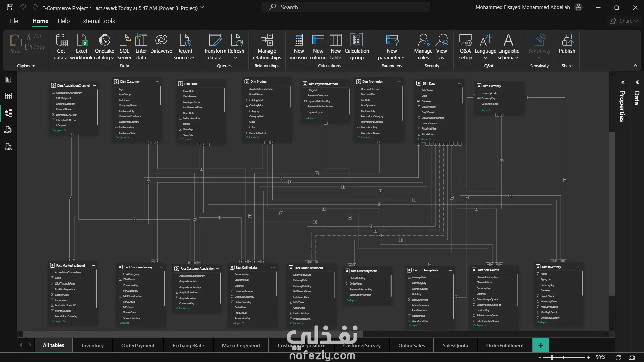This screenshot has height=362, width=644.
Task: Click Fit to screen button
Action: 632,358
